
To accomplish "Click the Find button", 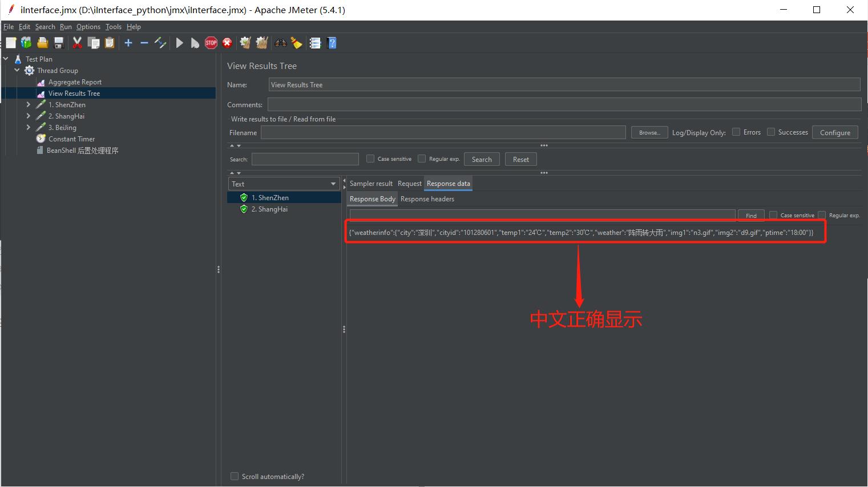I will 751,216.
